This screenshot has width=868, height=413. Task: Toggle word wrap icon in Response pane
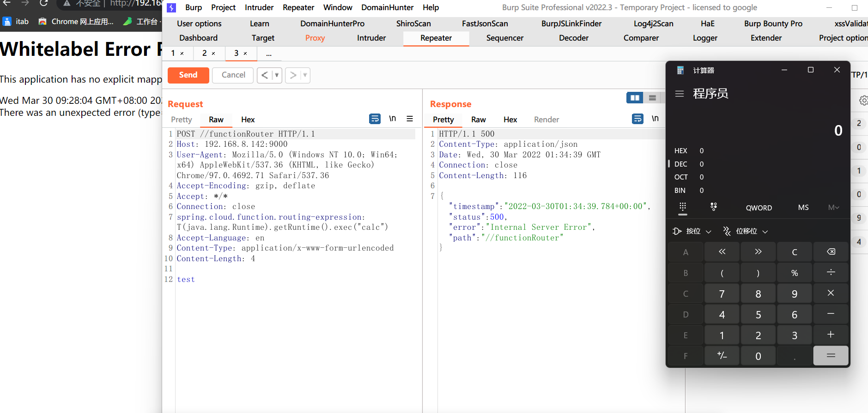[x=637, y=119]
